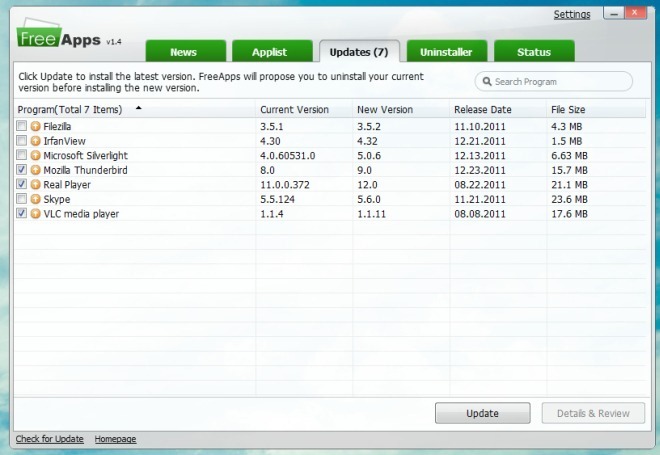Click the sort arrow in the Program column header
The width and height of the screenshot is (660, 455).
pos(138,108)
